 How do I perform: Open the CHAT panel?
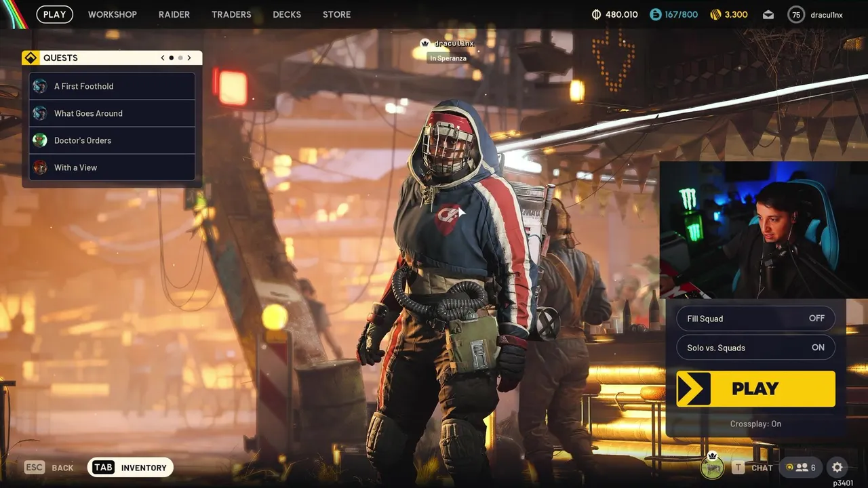762,468
